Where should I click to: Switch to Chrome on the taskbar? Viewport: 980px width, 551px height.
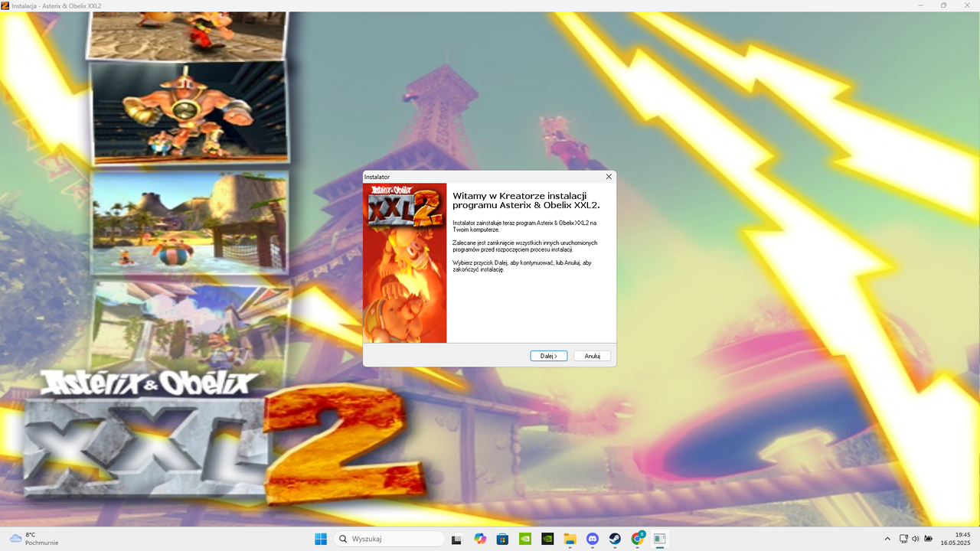tap(638, 539)
